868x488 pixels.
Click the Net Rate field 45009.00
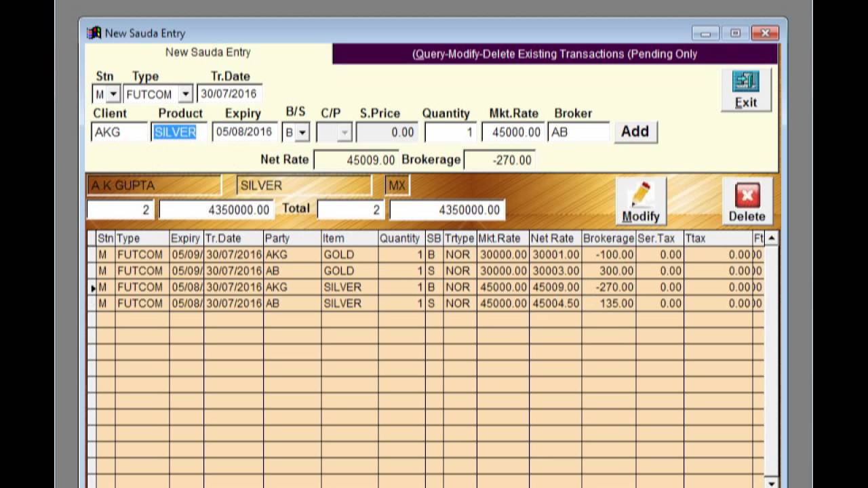pos(357,160)
